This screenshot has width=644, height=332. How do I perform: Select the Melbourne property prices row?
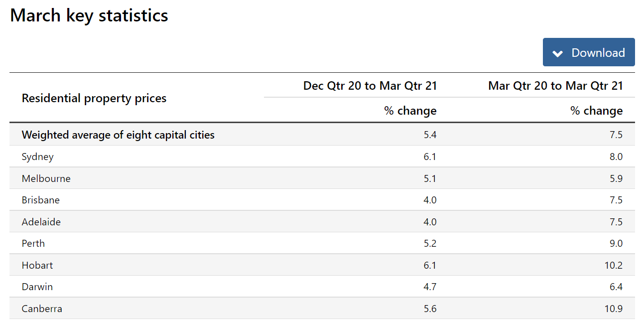coord(46,178)
